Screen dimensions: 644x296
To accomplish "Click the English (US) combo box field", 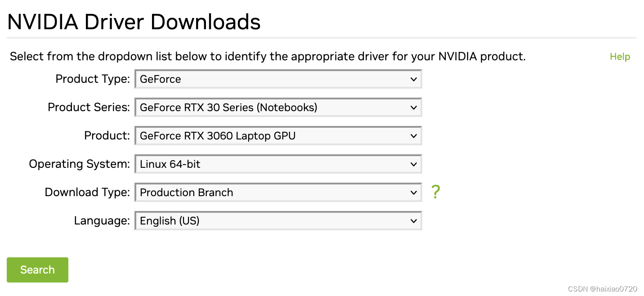I will [278, 220].
